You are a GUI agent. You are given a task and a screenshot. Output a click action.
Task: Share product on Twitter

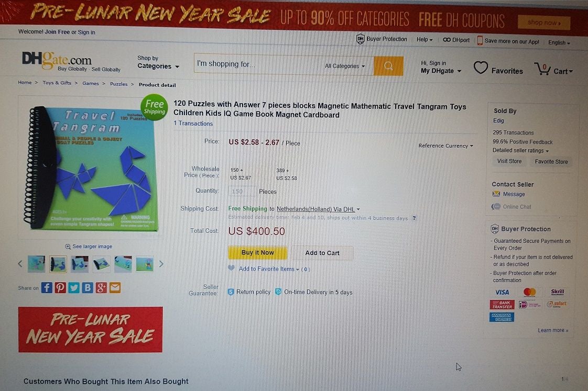pyautogui.click(x=74, y=288)
